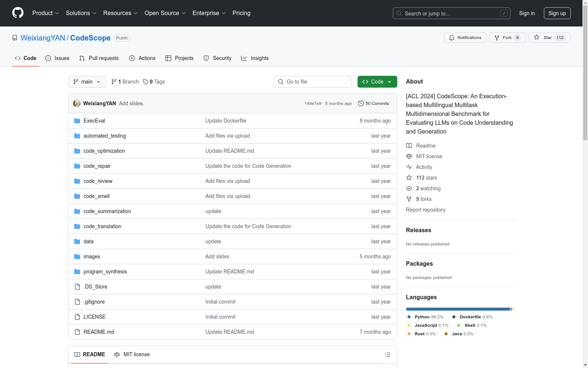Click the Sign in link

(527, 13)
